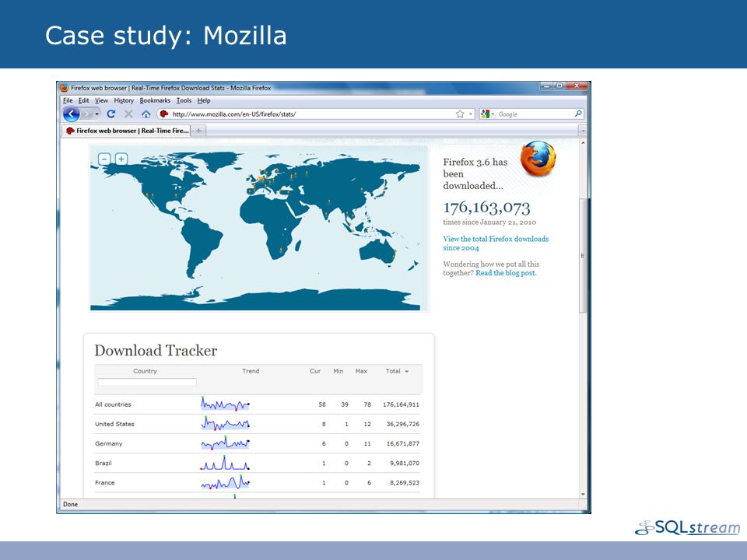Click the scrollbar up arrow
This screenshot has height=560, width=747.
tap(583, 143)
